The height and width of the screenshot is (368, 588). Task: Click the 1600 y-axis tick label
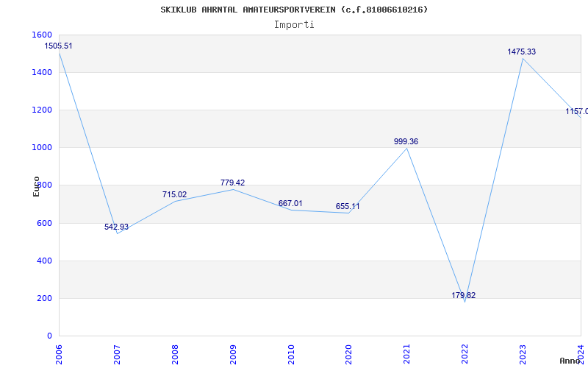(x=43, y=35)
